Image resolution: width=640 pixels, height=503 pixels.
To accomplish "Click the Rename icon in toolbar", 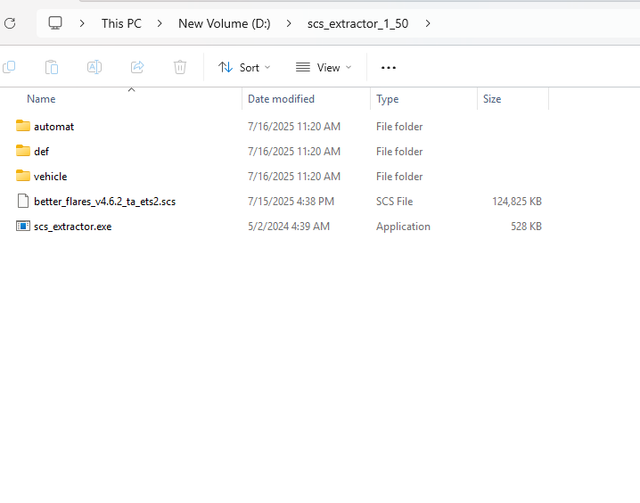I will pos(94,67).
